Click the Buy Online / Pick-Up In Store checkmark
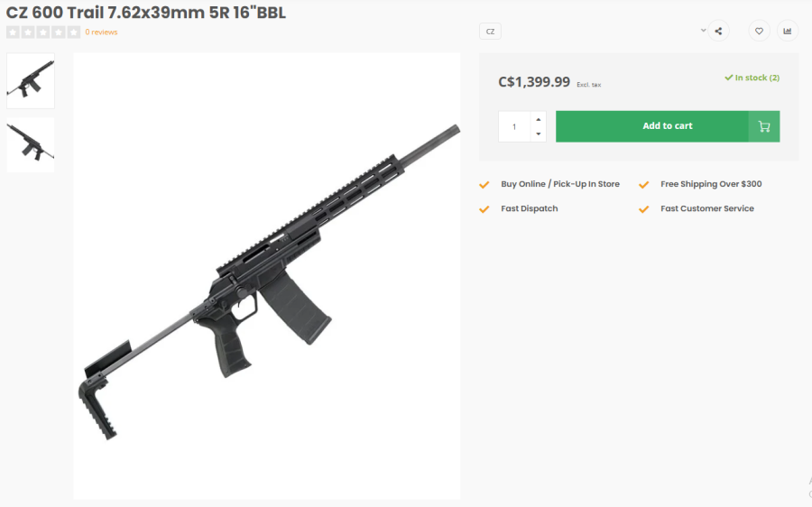 click(484, 184)
